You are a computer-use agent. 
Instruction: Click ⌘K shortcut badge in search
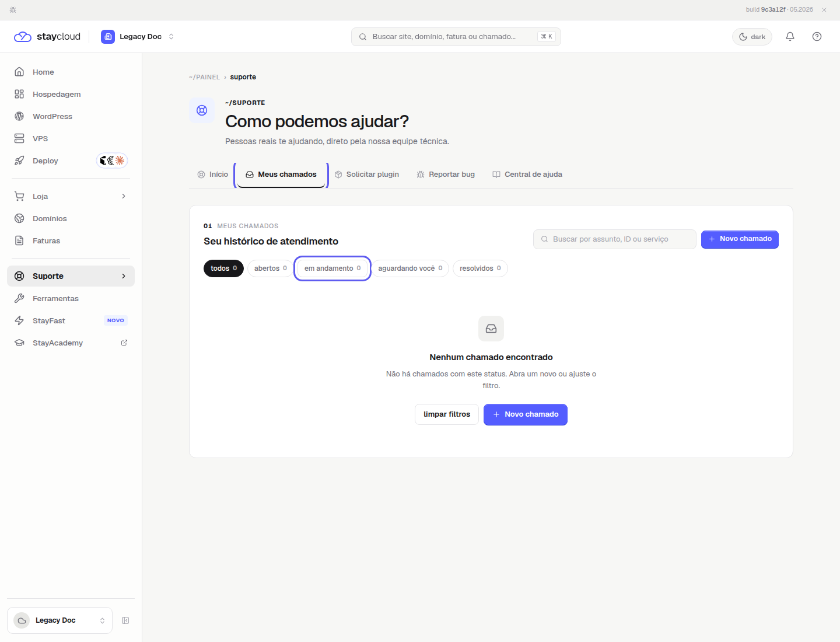point(547,37)
